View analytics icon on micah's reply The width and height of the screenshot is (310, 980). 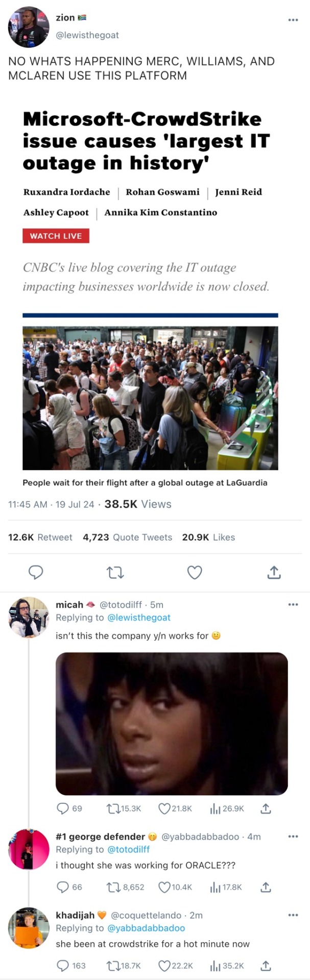(215, 808)
